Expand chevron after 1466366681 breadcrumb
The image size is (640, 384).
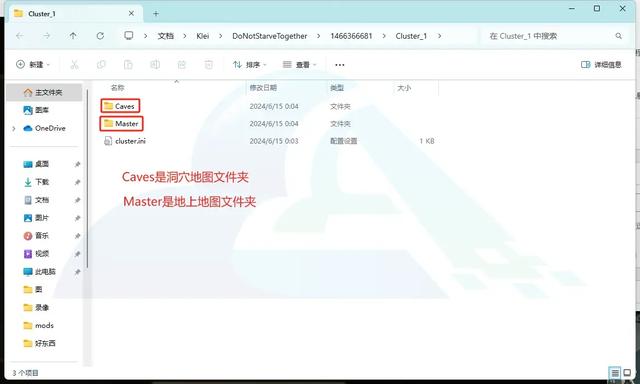pos(384,36)
